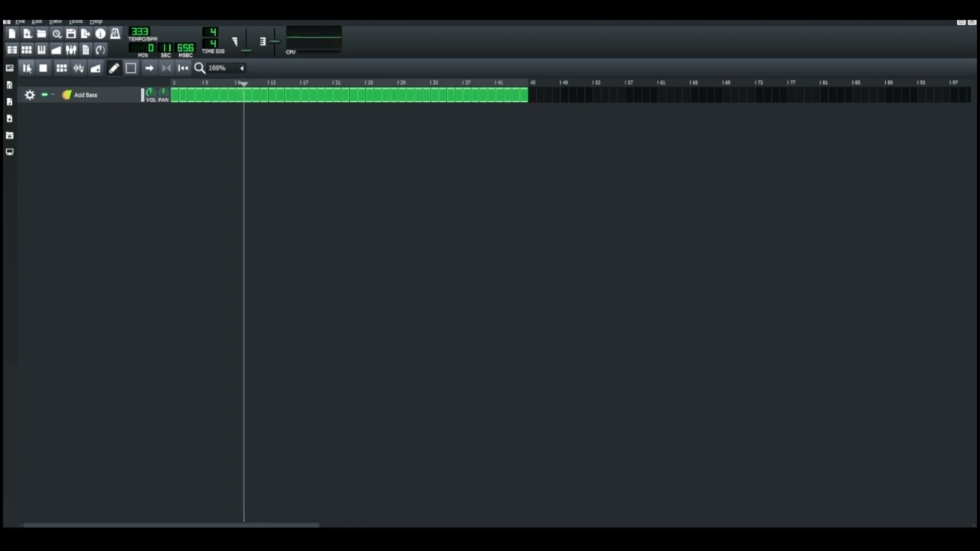980x551 pixels.
Task: Open Add Bass track gear menu
Action: click(x=30, y=95)
